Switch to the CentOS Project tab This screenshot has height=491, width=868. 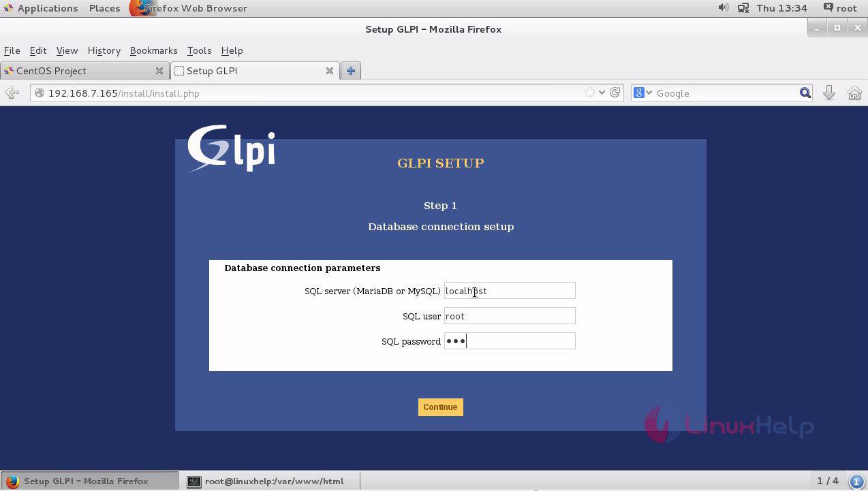click(x=84, y=71)
